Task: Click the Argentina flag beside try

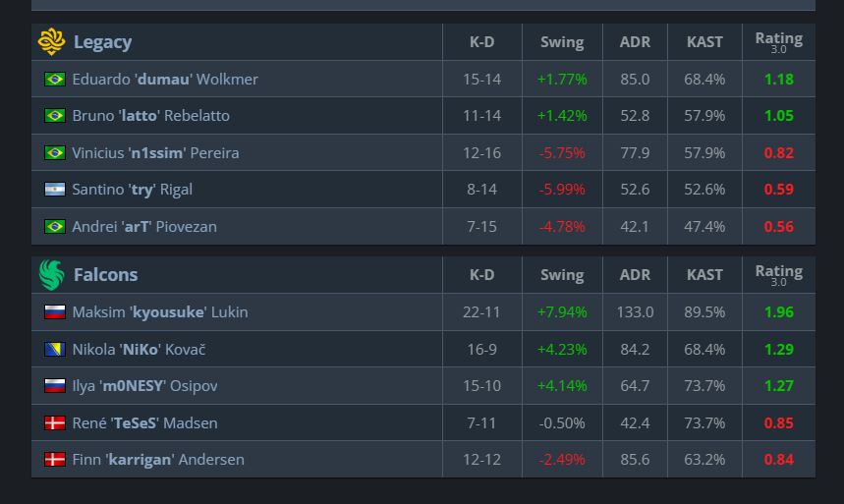Action: 55,190
